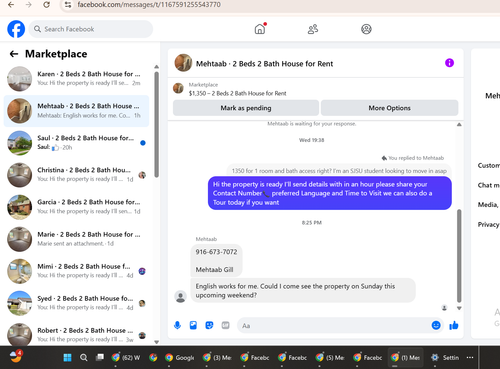The image size is (500, 369).
Task: Click the Facebook logo
Action: 16,29
